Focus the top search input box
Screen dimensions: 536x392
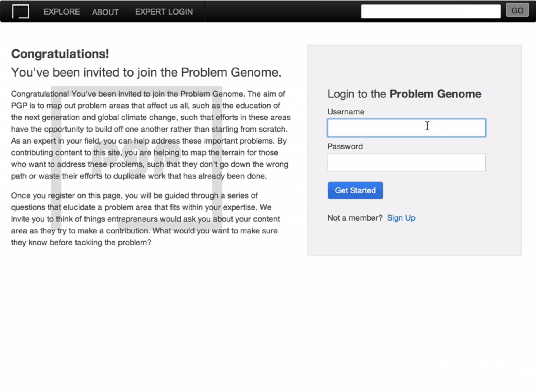[430, 11]
